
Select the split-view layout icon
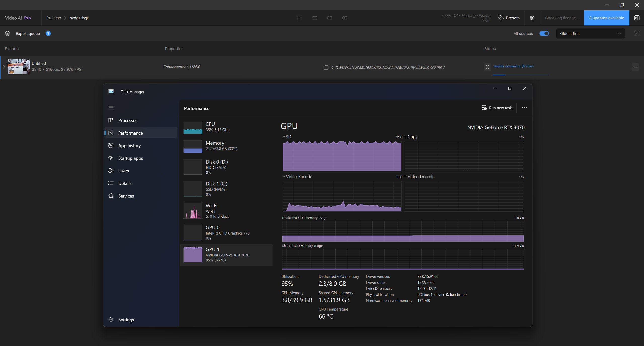[x=330, y=18]
